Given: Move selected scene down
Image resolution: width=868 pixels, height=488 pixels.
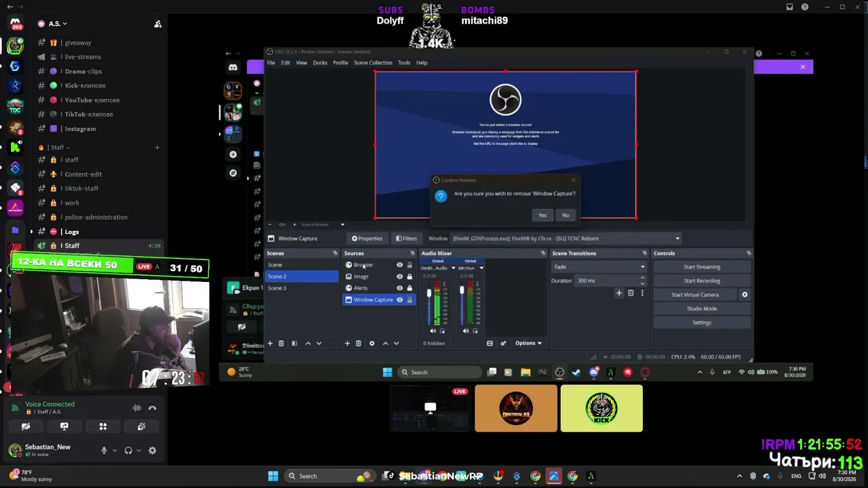Looking at the screenshot, I should [319, 344].
